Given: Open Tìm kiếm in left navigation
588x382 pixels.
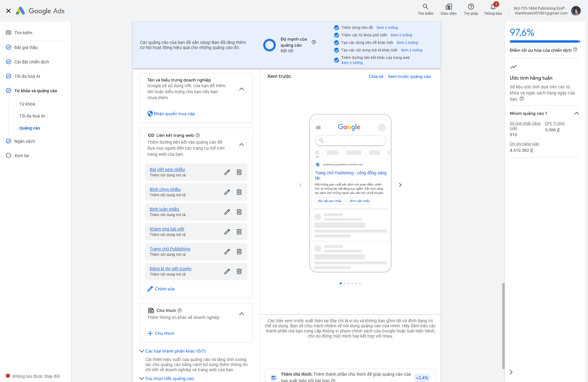Looking at the screenshot, I should [23, 32].
